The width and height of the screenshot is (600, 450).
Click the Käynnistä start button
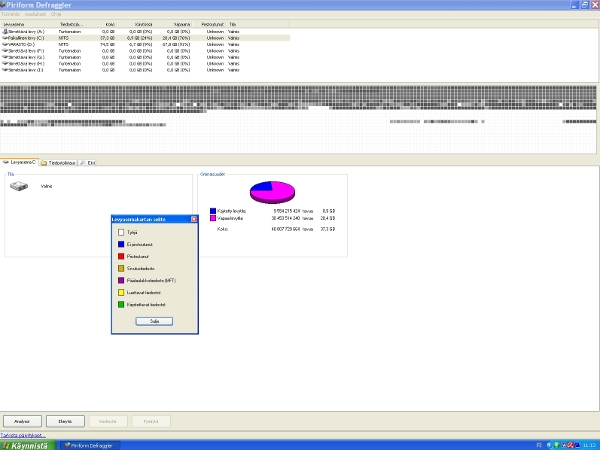click(28, 445)
